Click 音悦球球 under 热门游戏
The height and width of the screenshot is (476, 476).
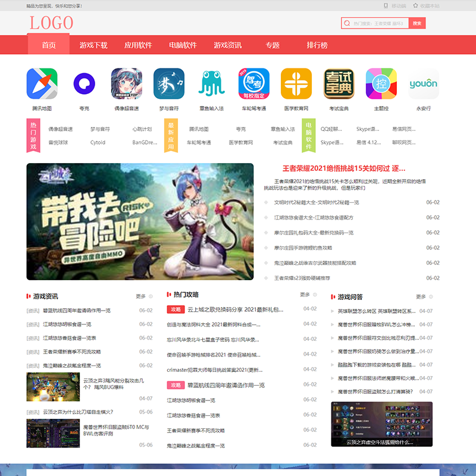click(x=58, y=142)
